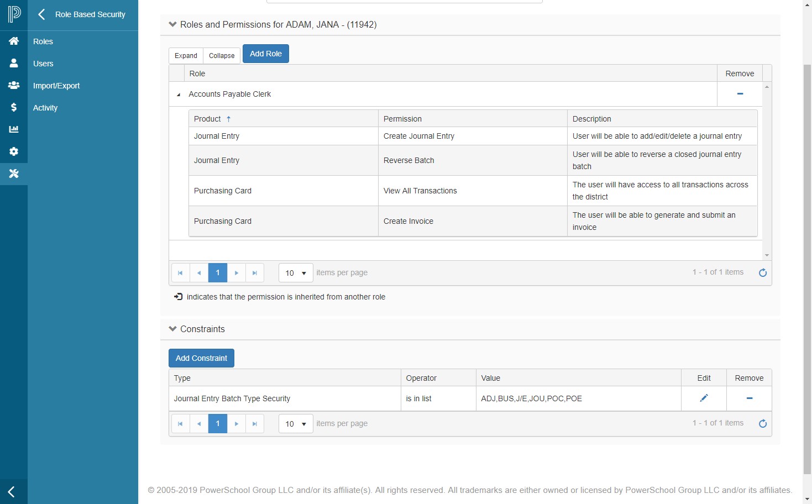Refresh the roles grid
Screen dimensions: 812x504
click(x=762, y=273)
